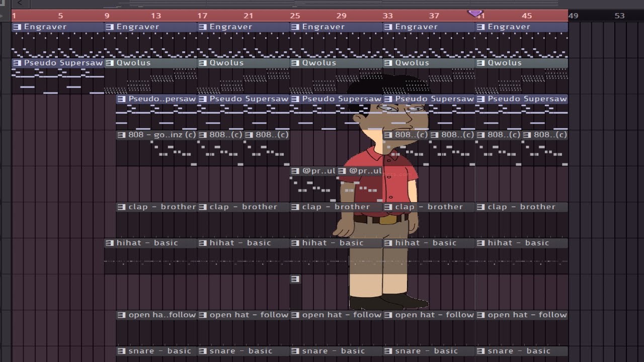Open the clip menu icon of Engraver at bar 33

tap(388, 27)
